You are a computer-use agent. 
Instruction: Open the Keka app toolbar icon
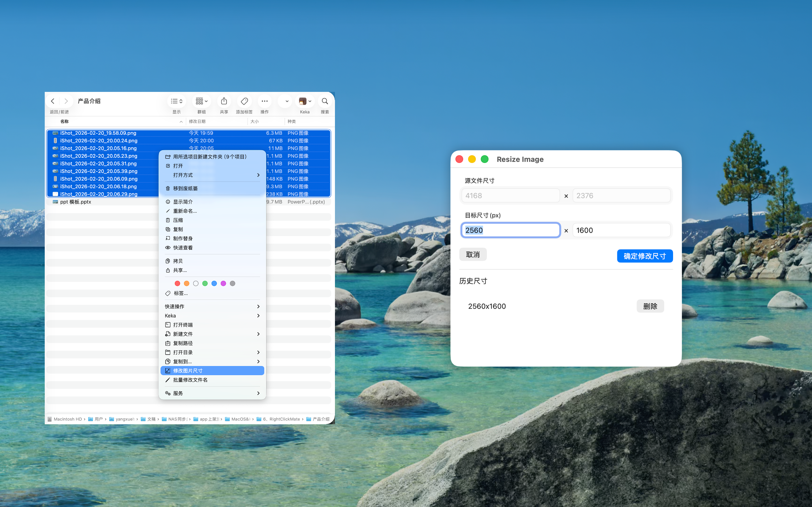click(x=303, y=101)
